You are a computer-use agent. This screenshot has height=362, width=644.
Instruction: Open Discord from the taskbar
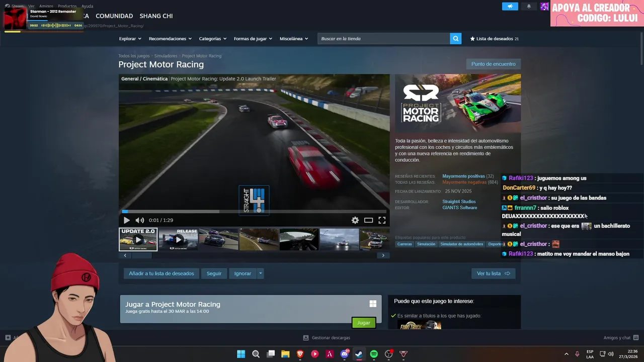point(345,354)
